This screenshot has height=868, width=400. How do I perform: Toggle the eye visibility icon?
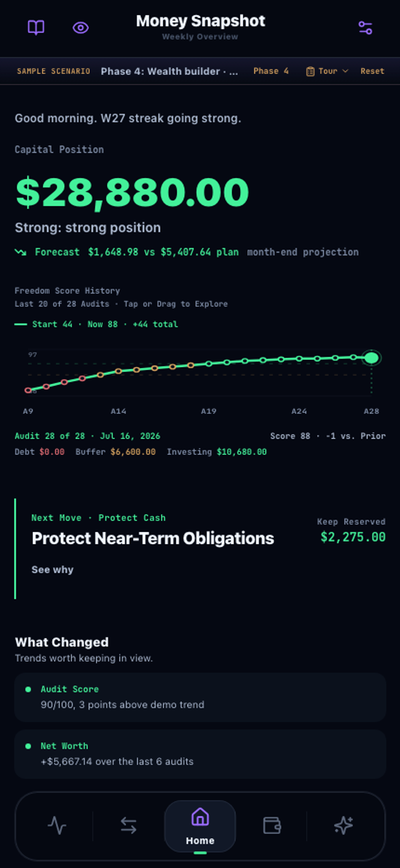80,28
